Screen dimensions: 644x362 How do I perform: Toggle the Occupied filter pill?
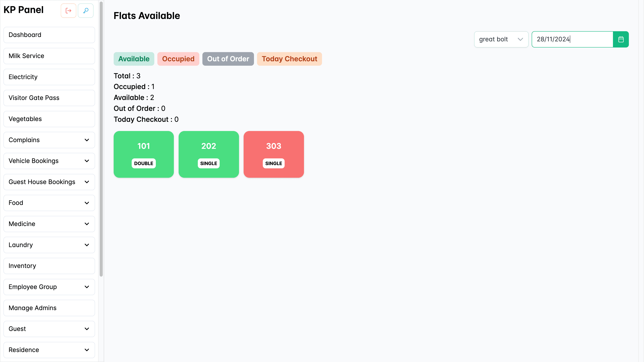pos(178,59)
